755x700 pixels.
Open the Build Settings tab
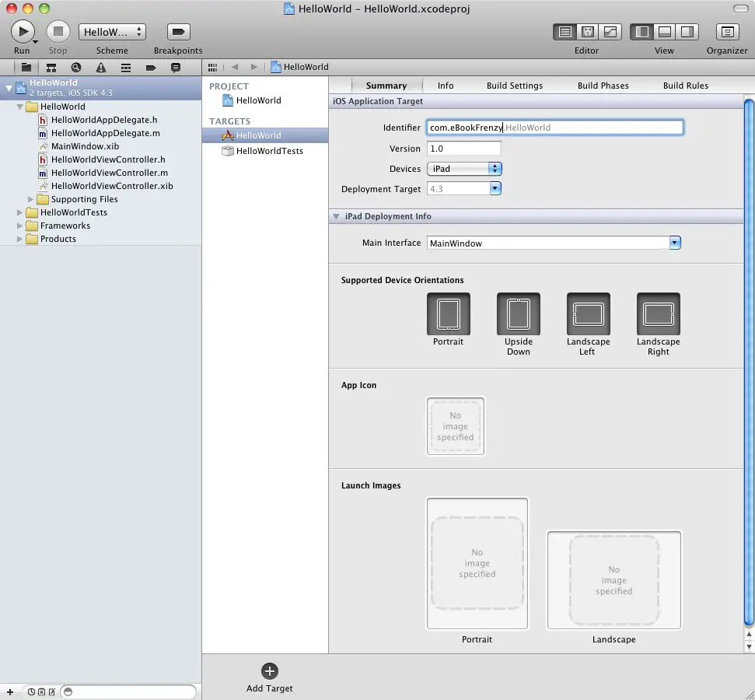click(x=514, y=86)
